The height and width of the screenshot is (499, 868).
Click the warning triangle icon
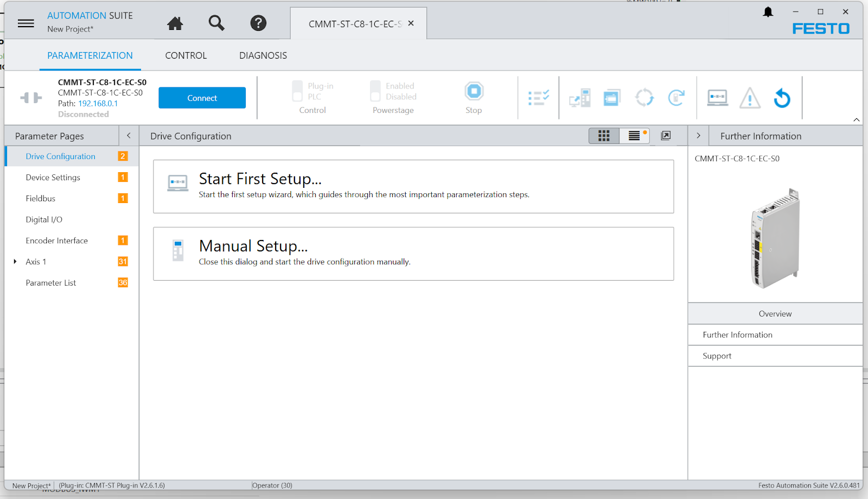pyautogui.click(x=750, y=98)
